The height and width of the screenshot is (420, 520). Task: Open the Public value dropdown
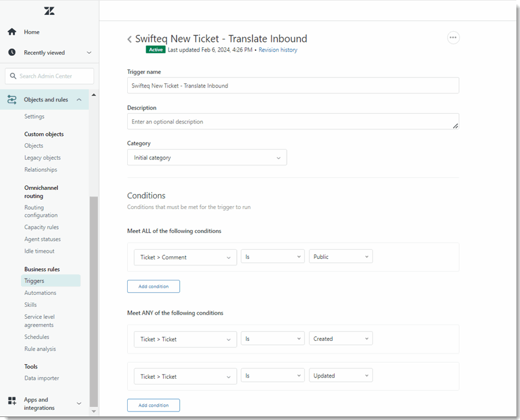341,256
